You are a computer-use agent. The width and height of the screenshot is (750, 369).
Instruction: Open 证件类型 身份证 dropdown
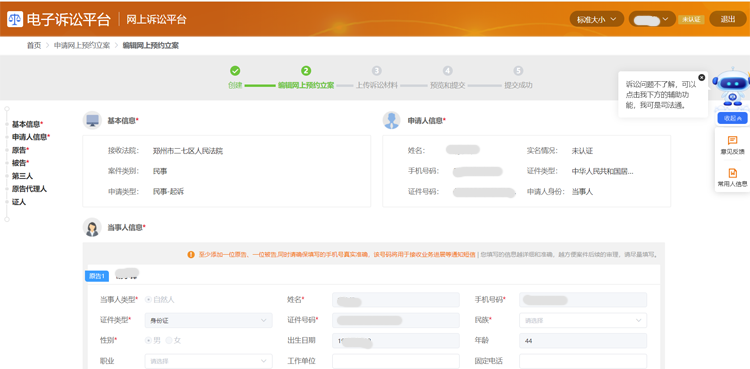click(209, 320)
